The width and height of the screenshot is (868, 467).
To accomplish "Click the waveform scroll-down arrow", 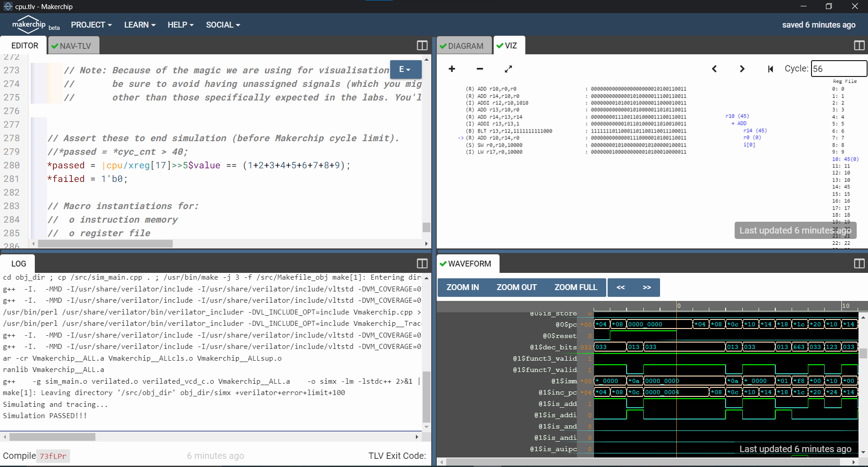I will [x=863, y=452].
